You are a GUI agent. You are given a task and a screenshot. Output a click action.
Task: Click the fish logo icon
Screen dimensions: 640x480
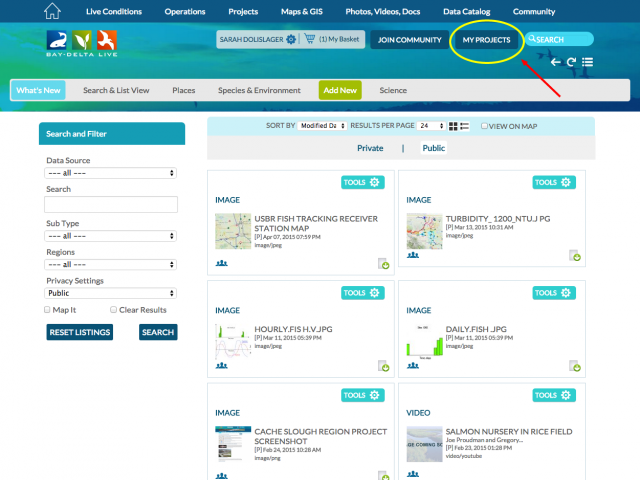click(57, 40)
